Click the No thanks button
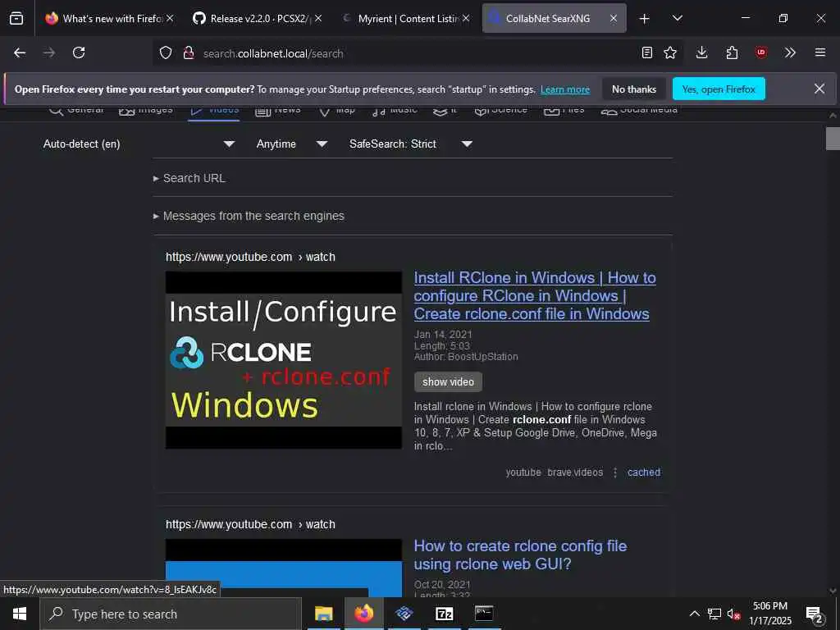The width and height of the screenshot is (840, 630). coord(634,89)
